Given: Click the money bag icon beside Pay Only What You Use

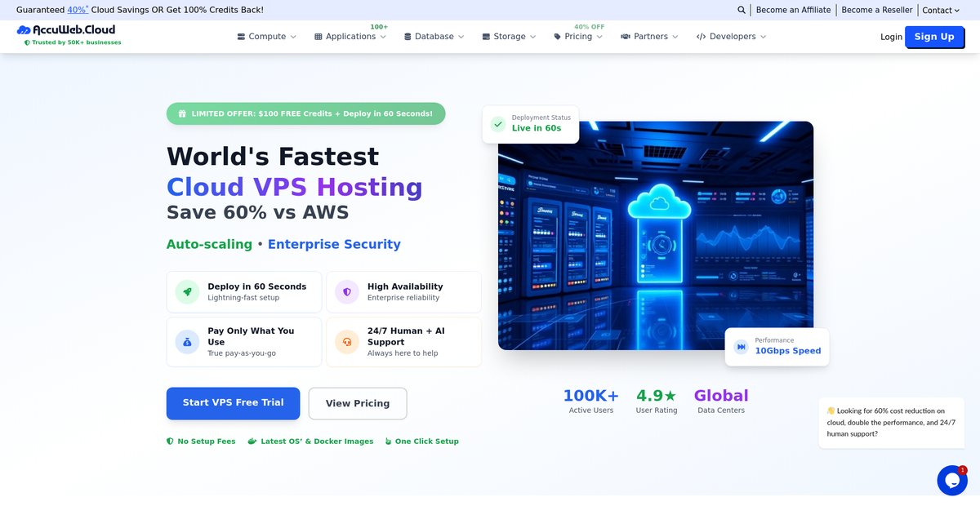Looking at the screenshot, I should coord(187,342).
